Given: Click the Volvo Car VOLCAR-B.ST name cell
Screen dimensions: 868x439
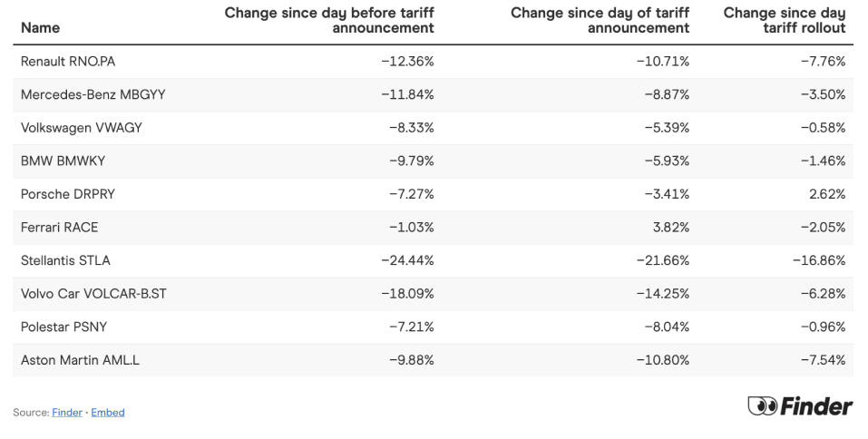Looking at the screenshot, I should [x=93, y=294].
